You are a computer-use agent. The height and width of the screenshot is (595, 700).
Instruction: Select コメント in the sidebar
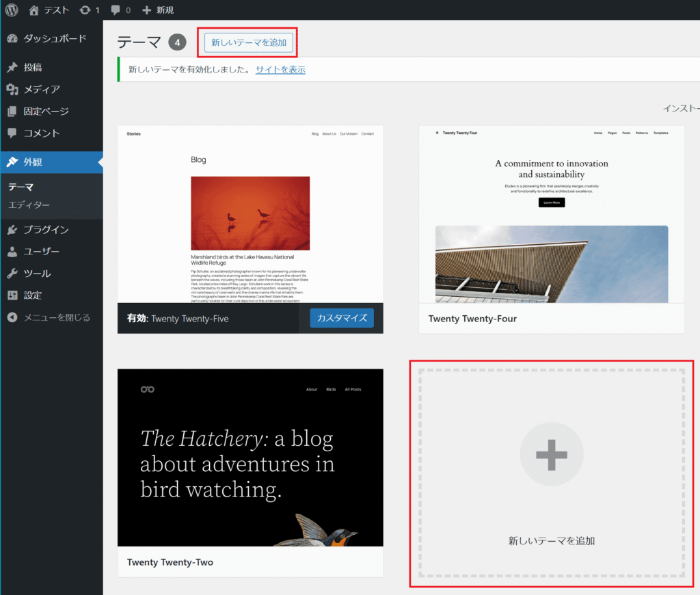pos(42,133)
